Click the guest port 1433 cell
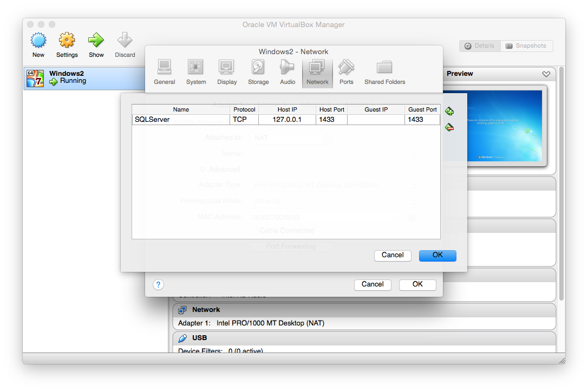The height and width of the screenshot is (391, 588). (x=422, y=120)
